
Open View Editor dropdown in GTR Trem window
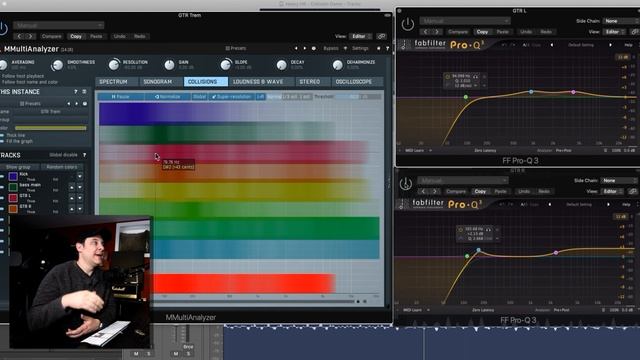[x=360, y=36]
